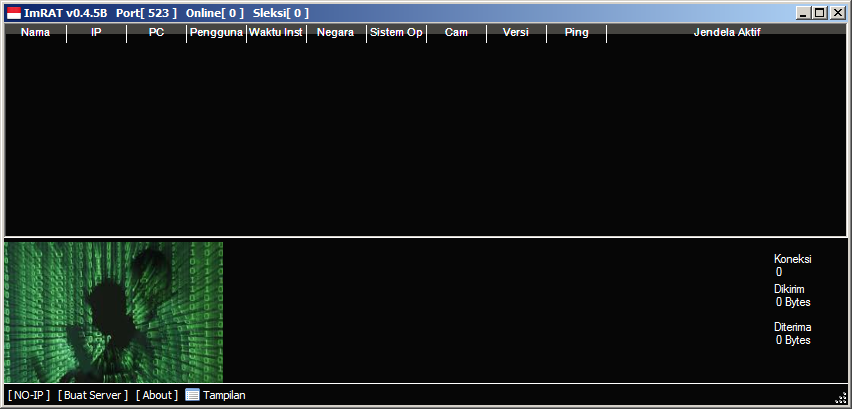Click the green matrix preview image
Image resolution: width=852 pixels, height=409 pixels.
(114, 312)
